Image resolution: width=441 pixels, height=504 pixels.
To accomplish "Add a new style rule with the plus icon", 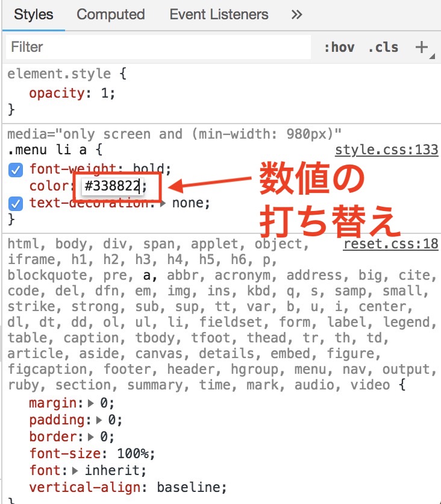I will (x=421, y=47).
